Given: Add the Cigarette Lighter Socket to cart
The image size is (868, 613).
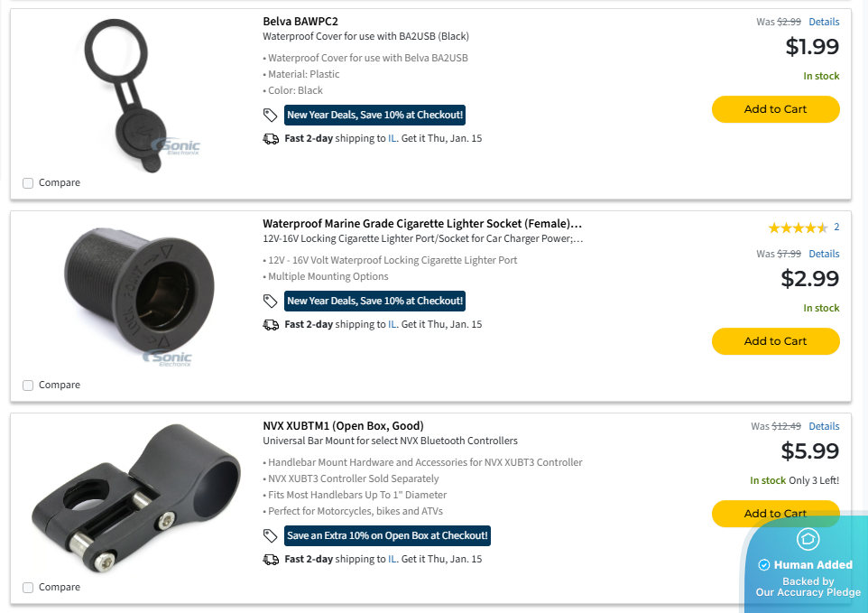Looking at the screenshot, I should (x=775, y=341).
